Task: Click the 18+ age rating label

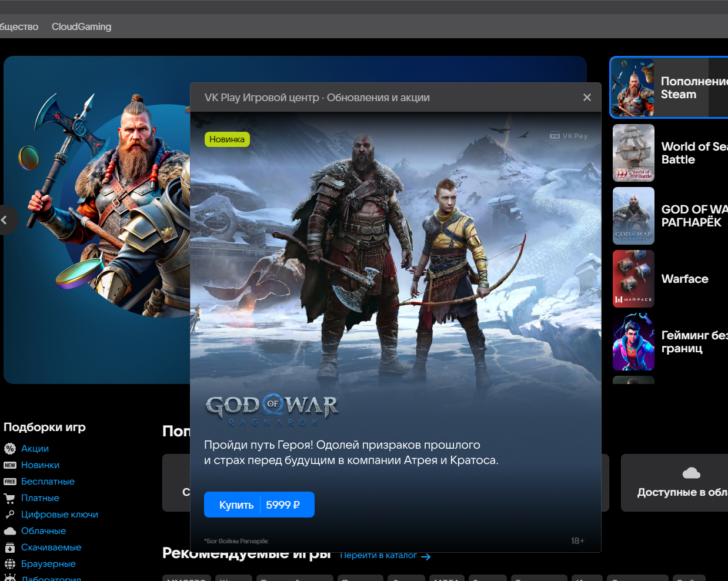Action: point(577,540)
